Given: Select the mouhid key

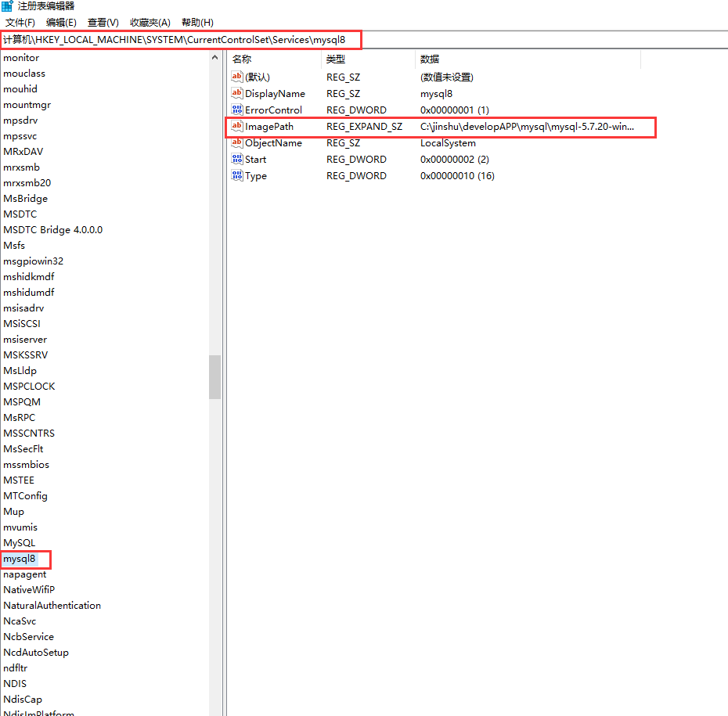Looking at the screenshot, I should point(20,88).
